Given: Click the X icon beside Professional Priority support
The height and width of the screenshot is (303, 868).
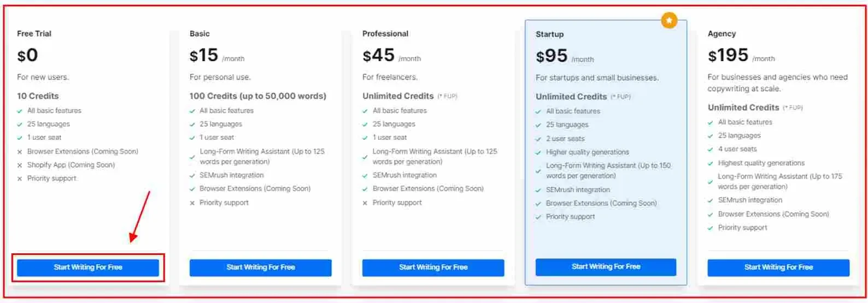Looking at the screenshot, I should tap(365, 203).
